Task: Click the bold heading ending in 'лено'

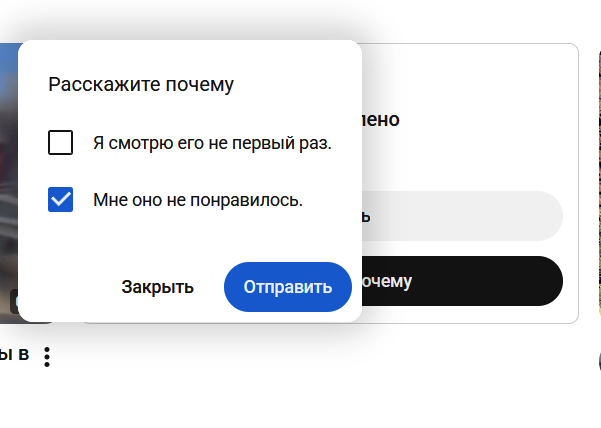Action: 381,120
